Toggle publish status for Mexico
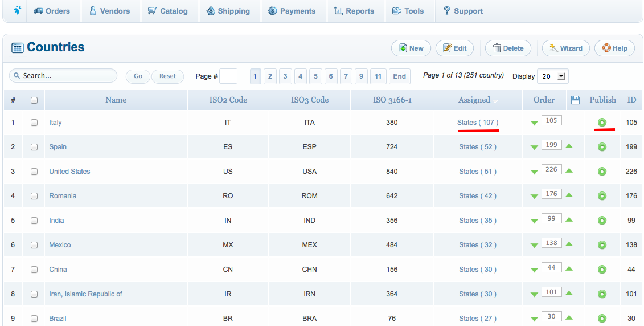The image size is (644, 326). point(602,245)
